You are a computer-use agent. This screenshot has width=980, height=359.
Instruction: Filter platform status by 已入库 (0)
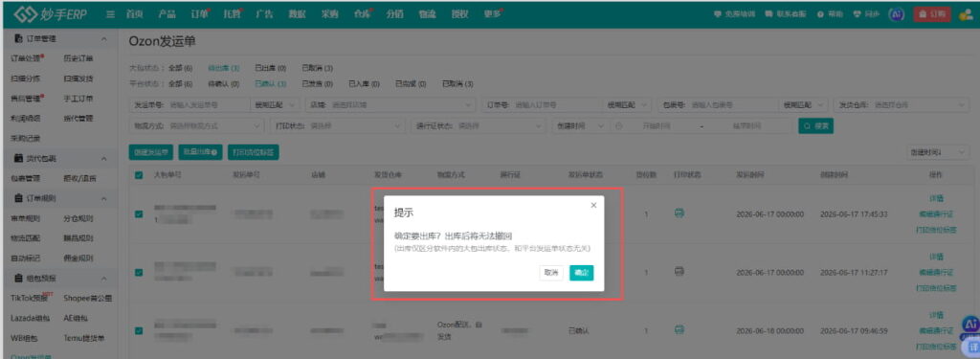(364, 83)
